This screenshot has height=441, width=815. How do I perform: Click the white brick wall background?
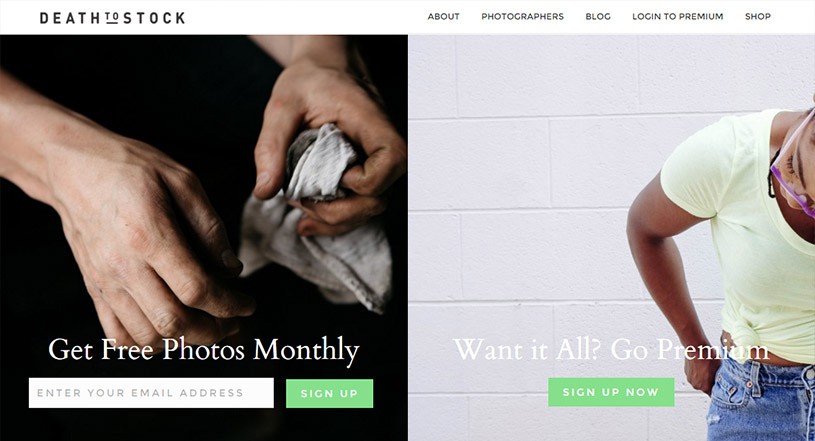pos(520,208)
